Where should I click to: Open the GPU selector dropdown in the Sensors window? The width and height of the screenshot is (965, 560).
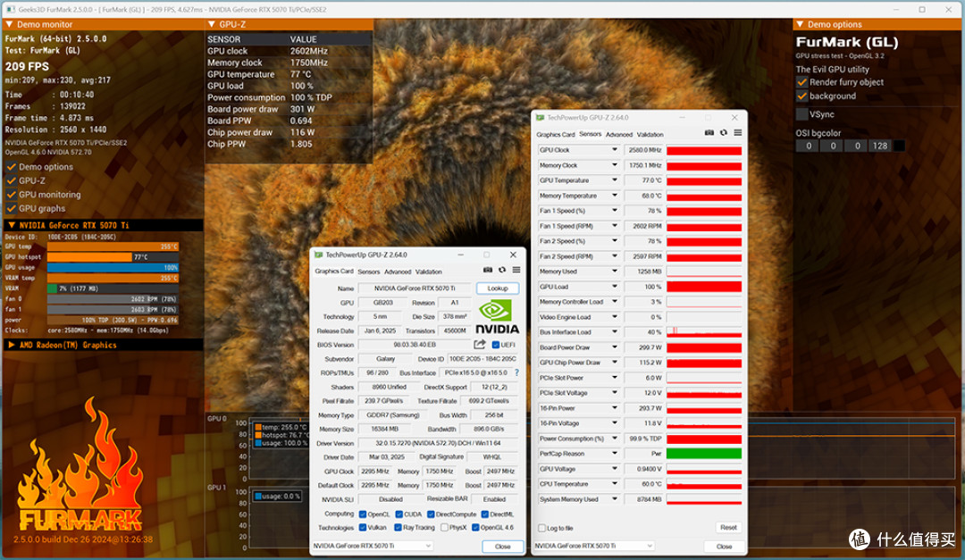[650, 546]
